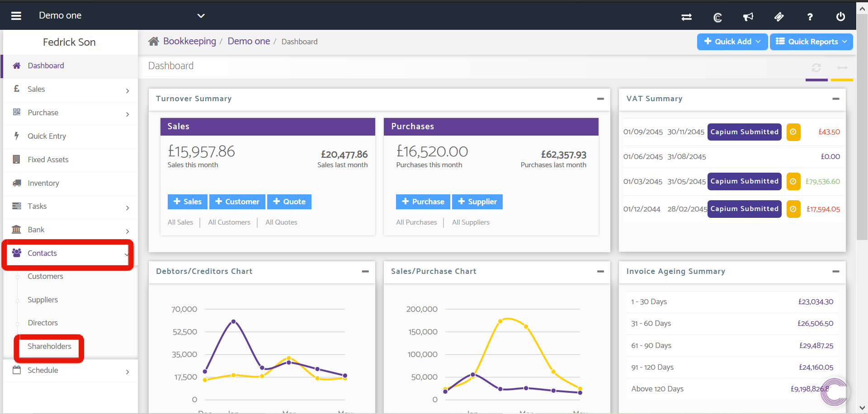This screenshot has width=868, height=414.
Task: Click the Bank institution icon
Action: (x=16, y=229)
